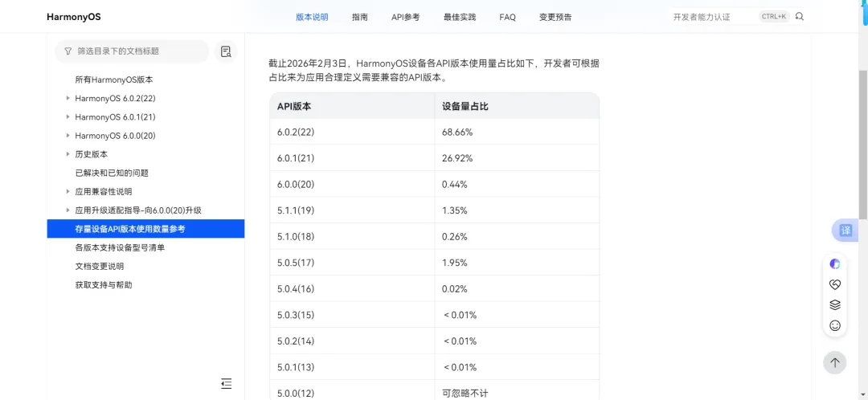Click the 26.92% value
This screenshot has height=400, width=868.
[x=457, y=158]
